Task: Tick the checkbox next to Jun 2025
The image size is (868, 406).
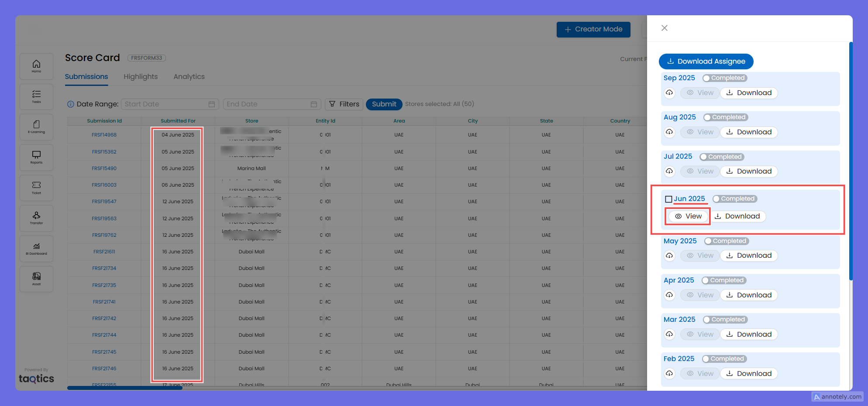Action: (668, 199)
